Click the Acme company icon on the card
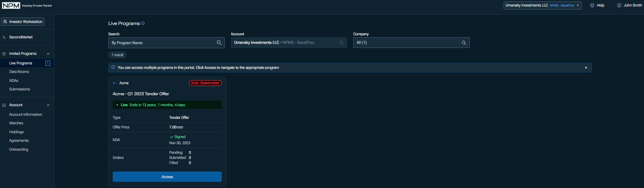 coord(114,83)
